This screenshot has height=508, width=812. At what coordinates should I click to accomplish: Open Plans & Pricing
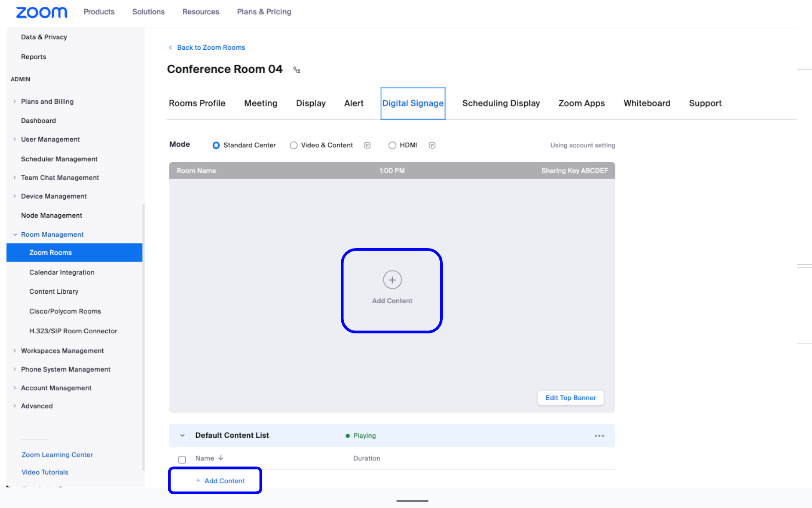click(264, 12)
